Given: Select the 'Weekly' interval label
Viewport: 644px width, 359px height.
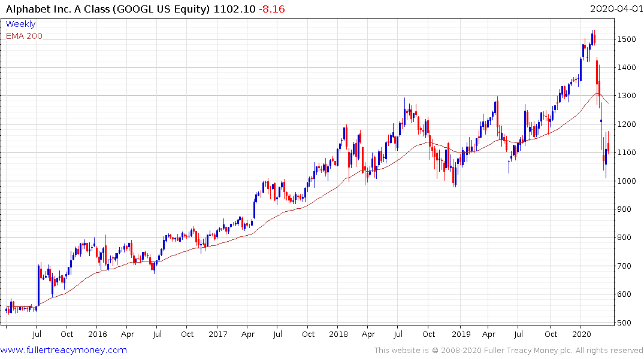Looking at the screenshot, I should [20, 24].
